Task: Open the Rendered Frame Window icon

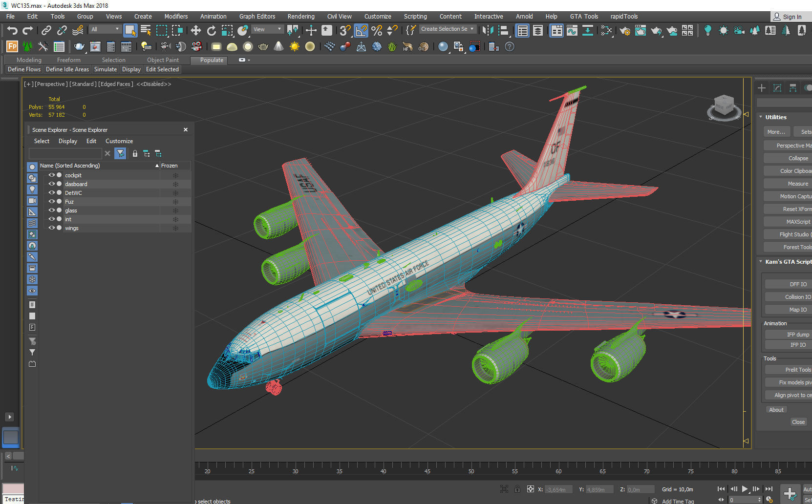Action: pos(641,31)
